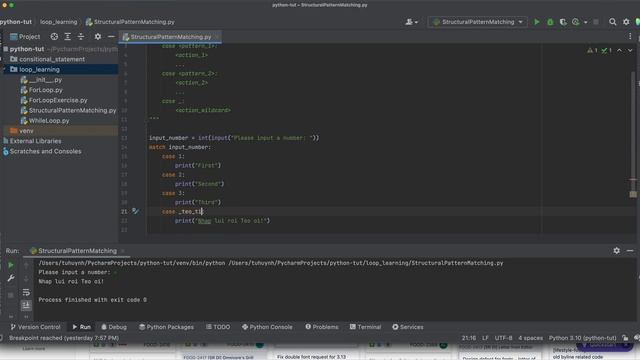Switch to StructuralPatternMatching.py editor tab
The width and height of the screenshot is (640, 360).
click(171, 37)
